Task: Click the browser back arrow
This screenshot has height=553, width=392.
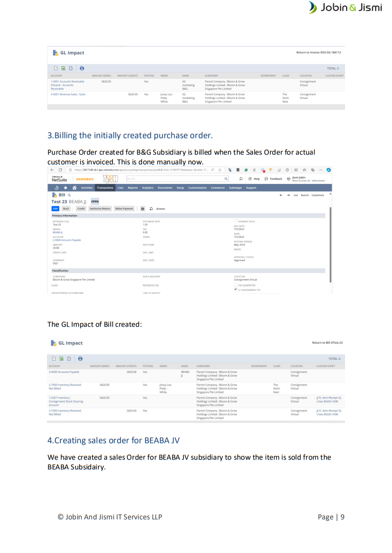Action: [x=52, y=170]
